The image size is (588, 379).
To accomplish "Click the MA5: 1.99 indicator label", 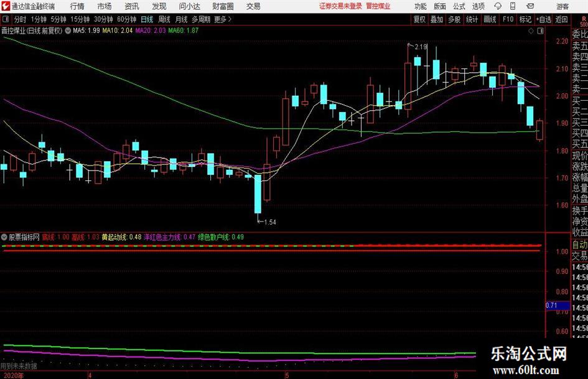I will point(86,30).
